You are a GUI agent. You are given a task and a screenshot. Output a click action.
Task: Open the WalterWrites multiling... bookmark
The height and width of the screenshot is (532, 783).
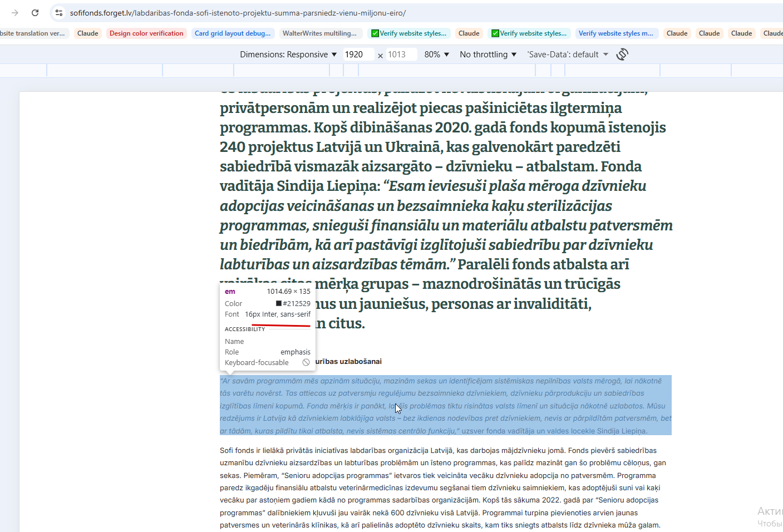(x=321, y=33)
